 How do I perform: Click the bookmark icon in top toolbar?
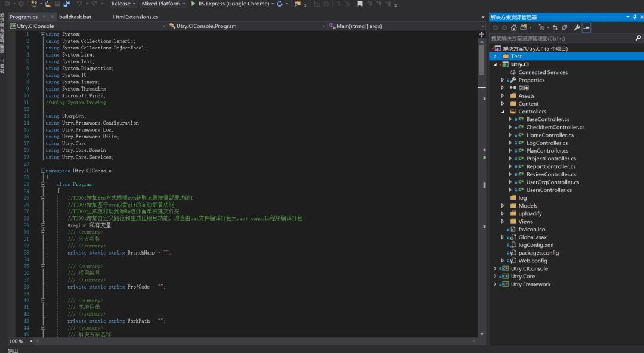pos(360,4)
